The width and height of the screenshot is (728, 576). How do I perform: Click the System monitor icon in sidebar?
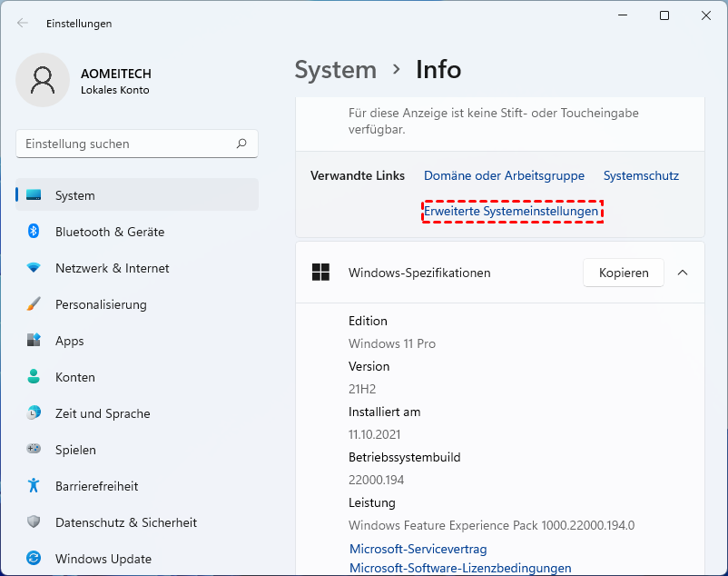(34, 195)
